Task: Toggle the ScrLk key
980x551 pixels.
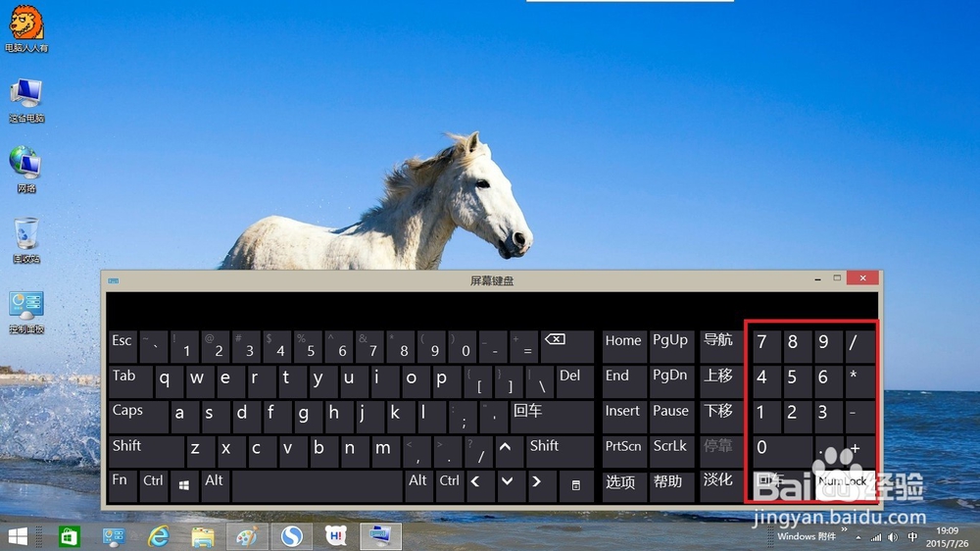Action: (672, 451)
